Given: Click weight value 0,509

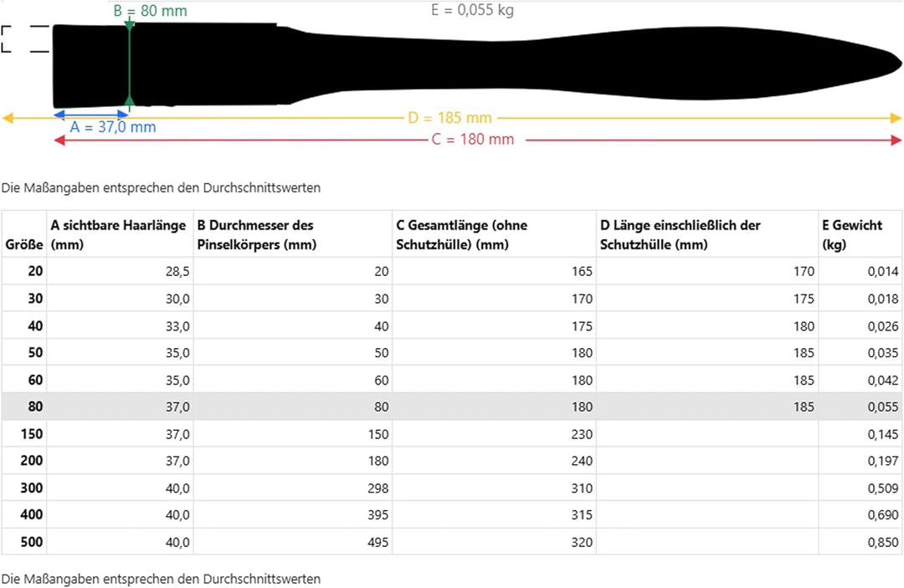Looking at the screenshot, I should [883, 488].
